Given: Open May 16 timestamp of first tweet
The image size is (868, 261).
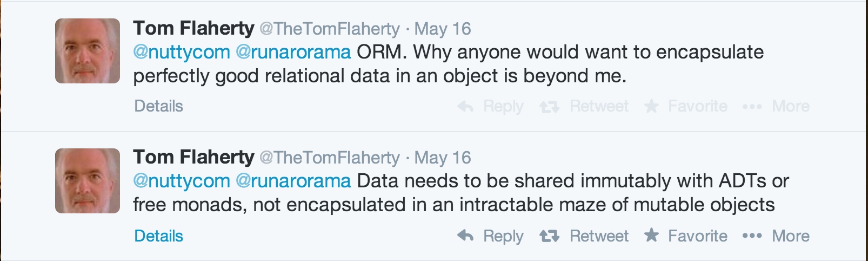Looking at the screenshot, I should (443, 29).
